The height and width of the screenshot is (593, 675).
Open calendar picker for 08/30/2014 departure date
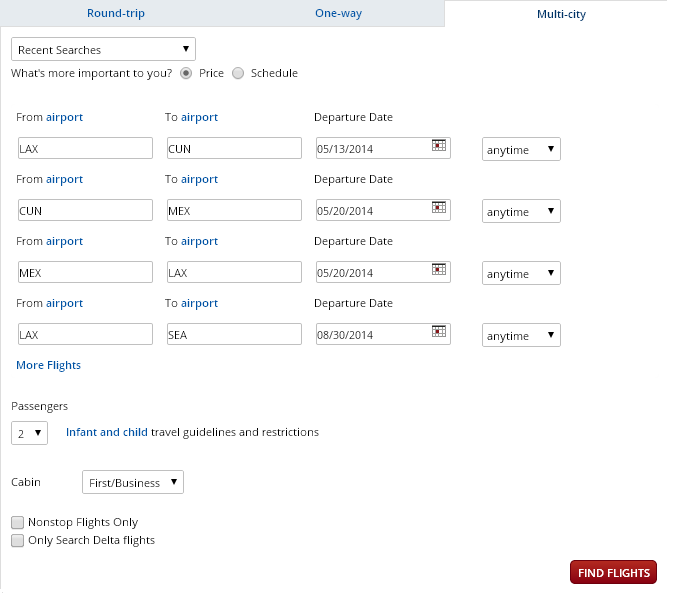click(439, 331)
